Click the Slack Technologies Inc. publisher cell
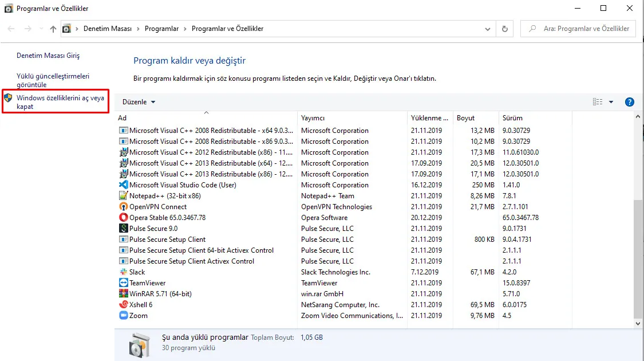The width and height of the screenshot is (644, 361). click(x=335, y=272)
